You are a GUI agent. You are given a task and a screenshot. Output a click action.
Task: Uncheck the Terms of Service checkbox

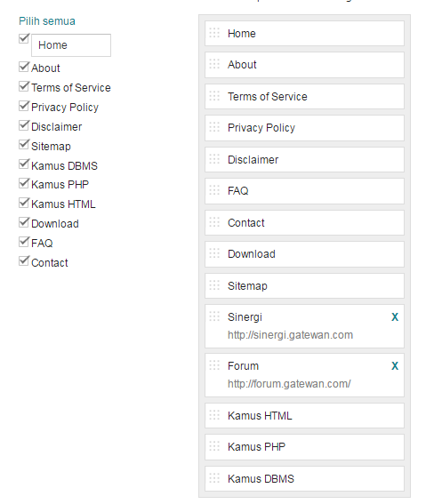point(24,86)
